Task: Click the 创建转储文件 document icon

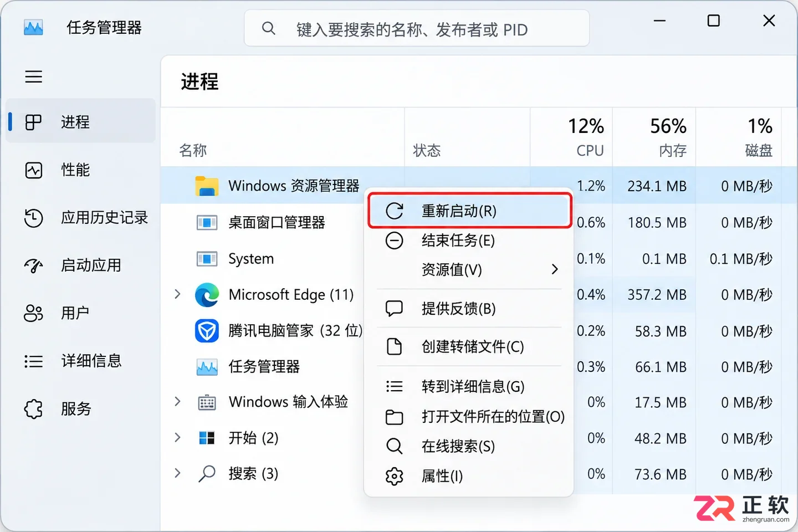Action: [395, 346]
